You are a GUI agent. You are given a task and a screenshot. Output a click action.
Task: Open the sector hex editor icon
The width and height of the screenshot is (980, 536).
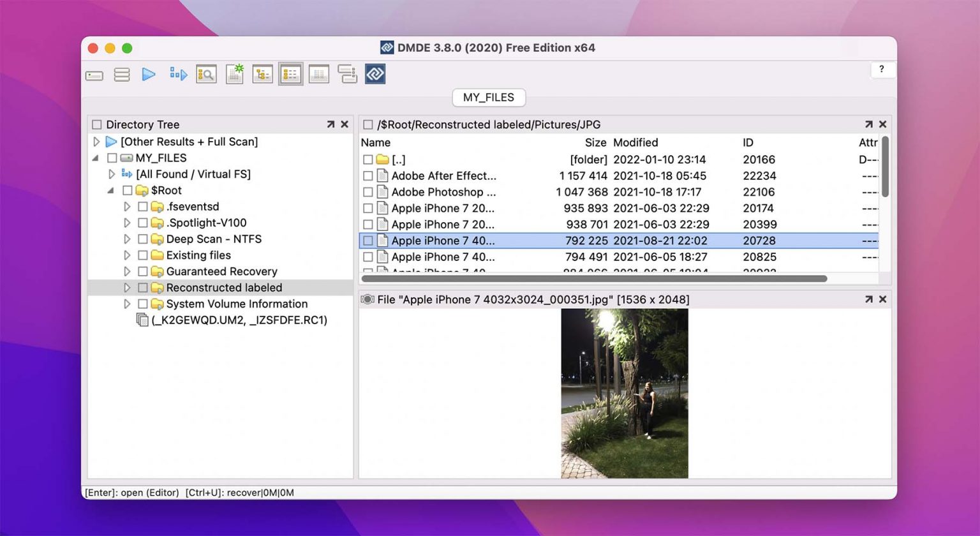tap(318, 74)
